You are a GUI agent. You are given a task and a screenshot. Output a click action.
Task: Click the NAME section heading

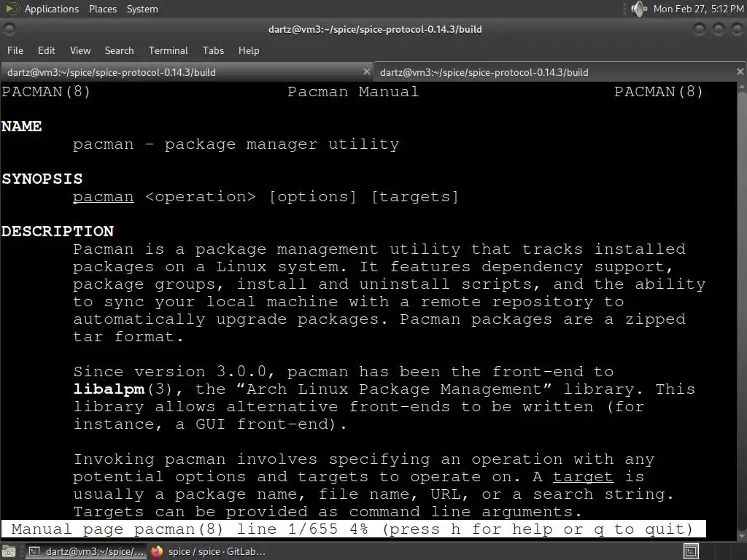(x=21, y=126)
